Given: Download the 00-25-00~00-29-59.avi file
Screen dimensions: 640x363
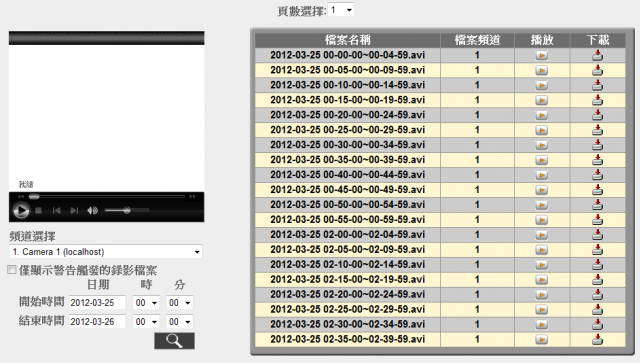Looking at the screenshot, I should tap(597, 130).
